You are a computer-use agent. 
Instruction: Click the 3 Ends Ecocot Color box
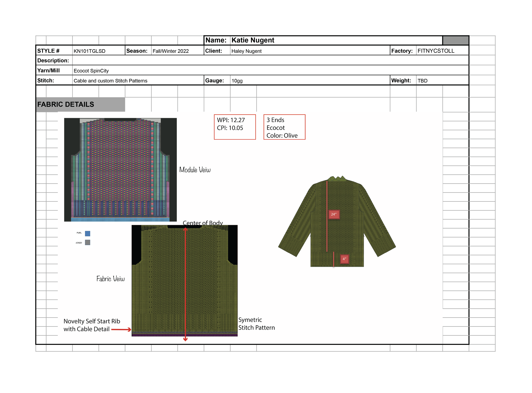click(x=284, y=127)
